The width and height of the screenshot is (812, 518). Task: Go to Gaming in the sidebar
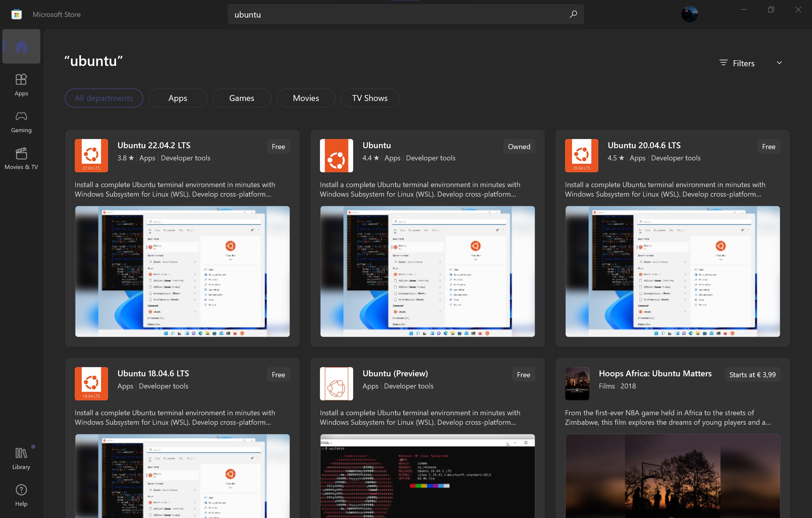click(21, 122)
